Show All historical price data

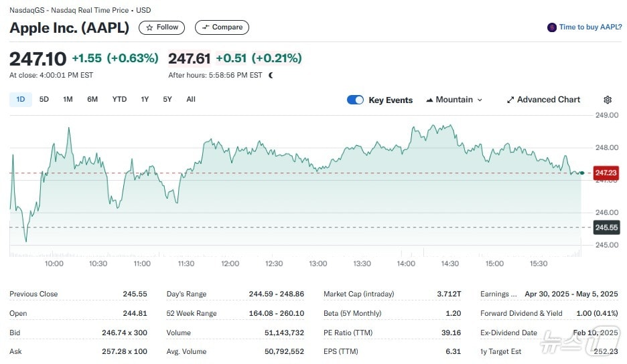click(x=191, y=100)
